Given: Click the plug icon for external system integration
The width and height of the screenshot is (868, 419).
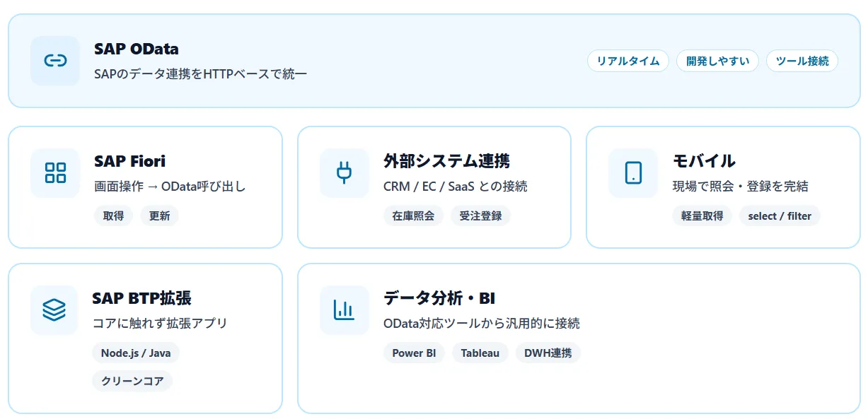Looking at the screenshot, I should [344, 173].
